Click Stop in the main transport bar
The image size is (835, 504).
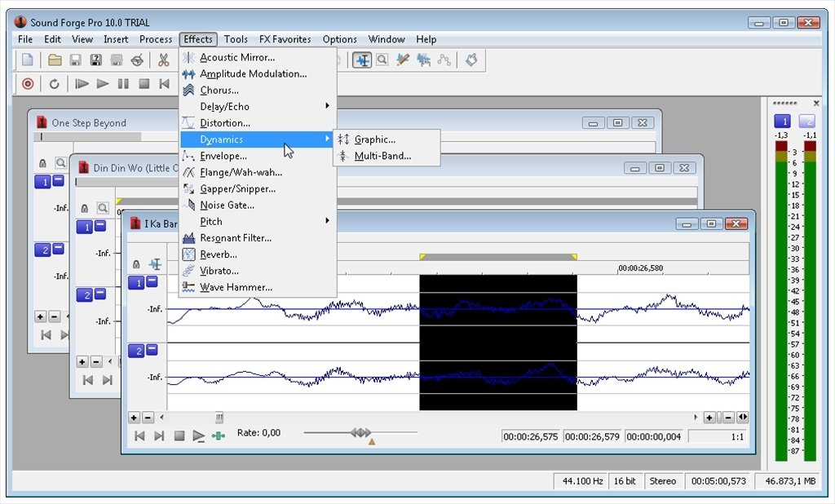[x=144, y=84]
